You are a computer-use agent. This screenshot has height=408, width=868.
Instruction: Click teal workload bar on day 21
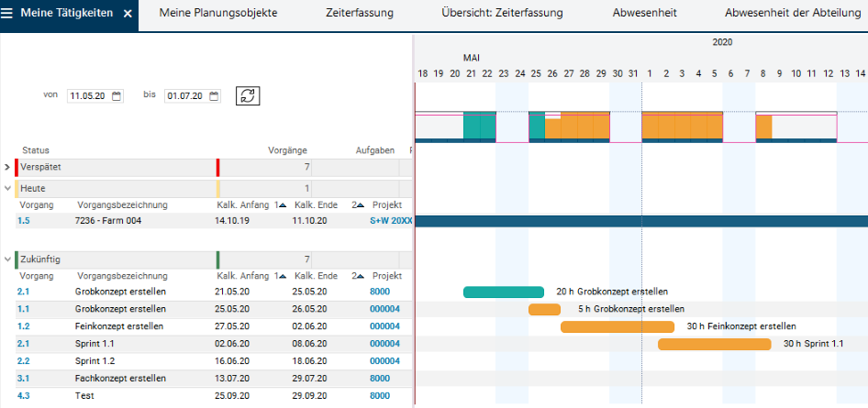point(471,126)
